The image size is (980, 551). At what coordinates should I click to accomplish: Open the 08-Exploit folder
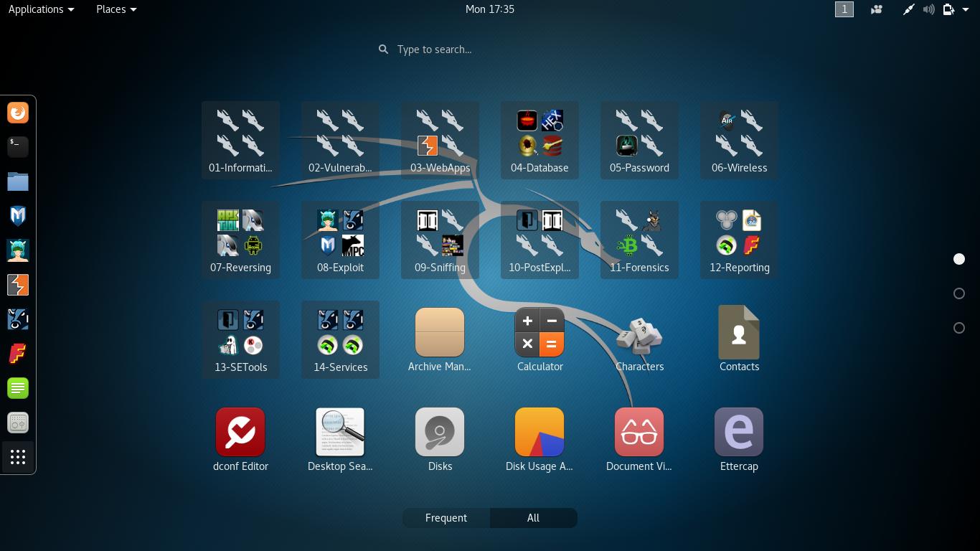[340, 240]
